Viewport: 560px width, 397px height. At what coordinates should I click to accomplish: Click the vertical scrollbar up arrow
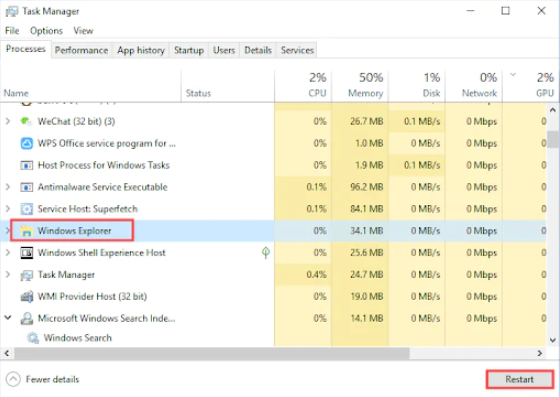pos(553,110)
